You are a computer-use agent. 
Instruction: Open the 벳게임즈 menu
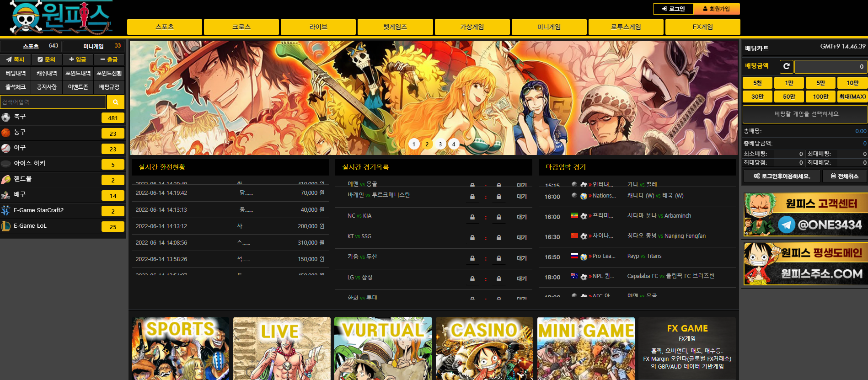pyautogui.click(x=395, y=27)
